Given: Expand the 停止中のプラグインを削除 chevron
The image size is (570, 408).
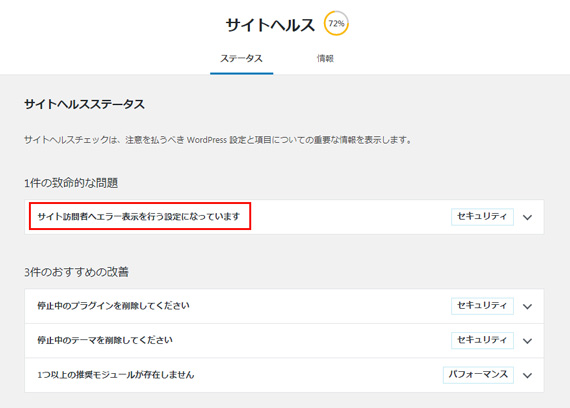Looking at the screenshot, I should pyautogui.click(x=527, y=306).
